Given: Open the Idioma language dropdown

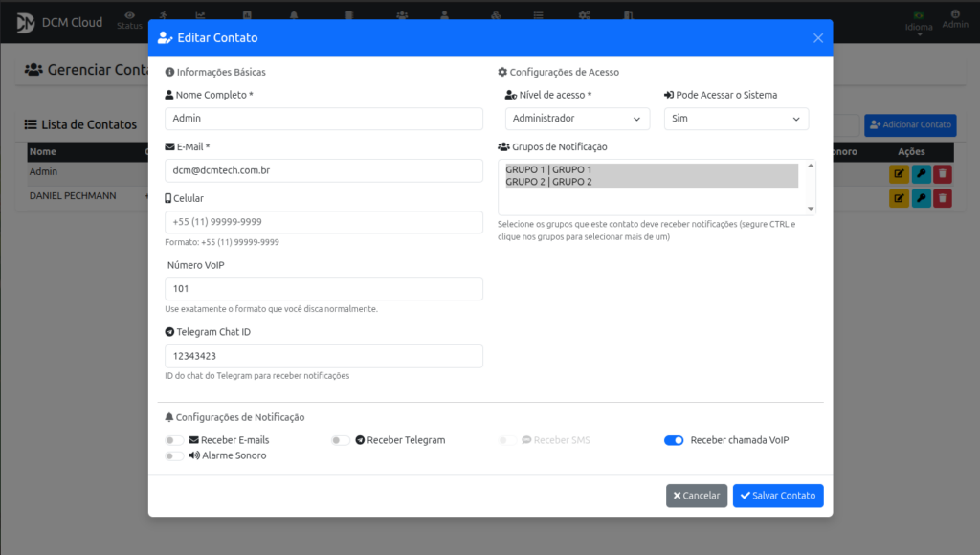Looking at the screenshot, I should pos(919,22).
